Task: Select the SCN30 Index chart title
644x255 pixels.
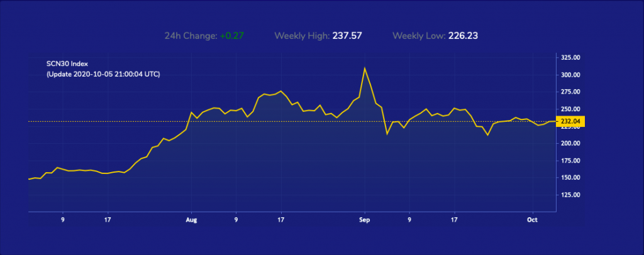Action: [x=67, y=64]
